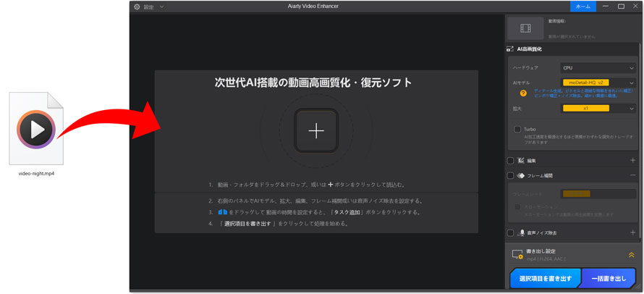Viewport: 644px width, 294px height.
Task: Open the 設定 gear icon in title bar
Action: click(137, 7)
